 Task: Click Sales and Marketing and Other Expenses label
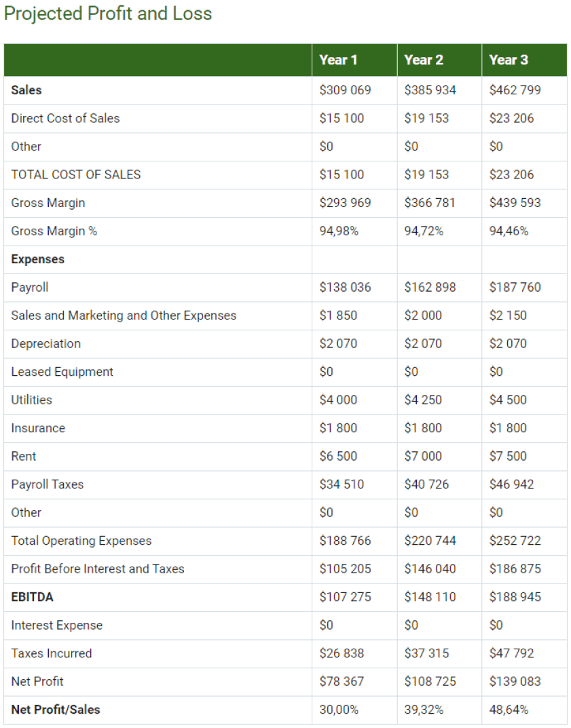[124, 315]
